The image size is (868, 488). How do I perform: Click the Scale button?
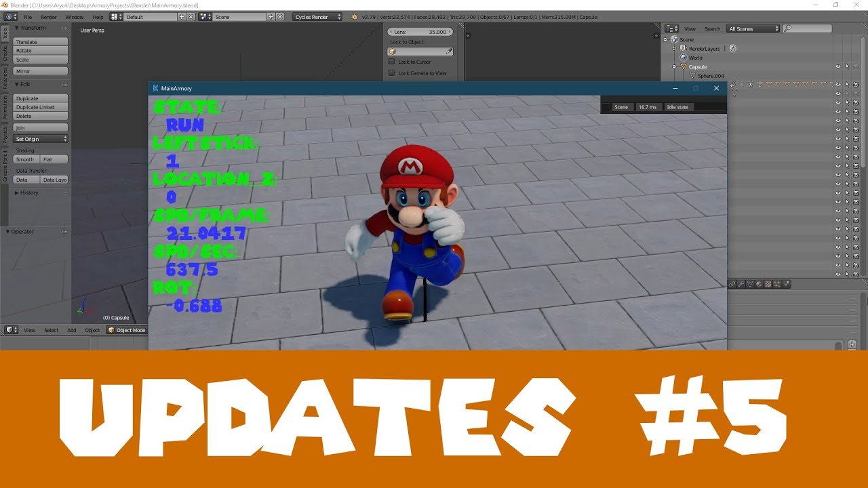tap(41, 60)
